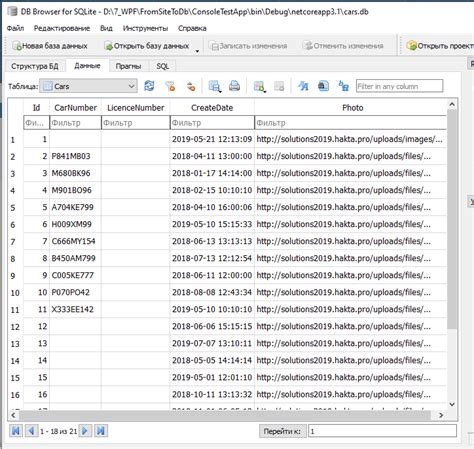Select cell P070PO42
The width and height of the screenshot is (474, 449).
pos(75,292)
